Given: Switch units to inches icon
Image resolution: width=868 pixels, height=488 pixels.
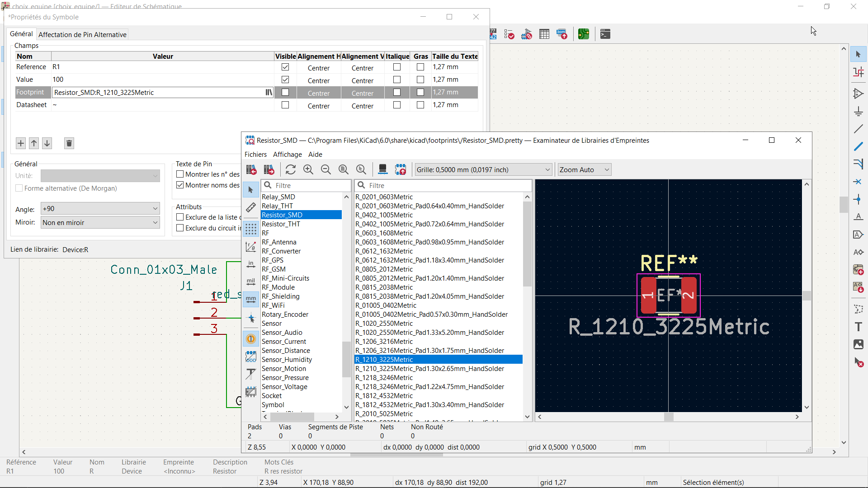Looking at the screenshot, I should click(251, 264).
